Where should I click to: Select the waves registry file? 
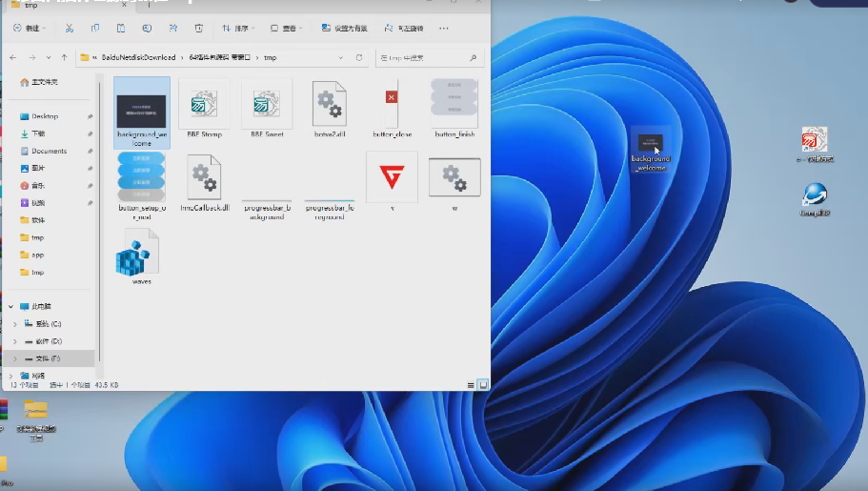[136, 257]
